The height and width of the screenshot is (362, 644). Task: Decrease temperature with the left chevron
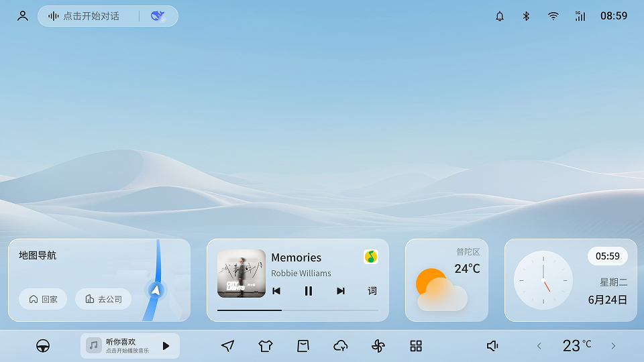tap(539, 346)
